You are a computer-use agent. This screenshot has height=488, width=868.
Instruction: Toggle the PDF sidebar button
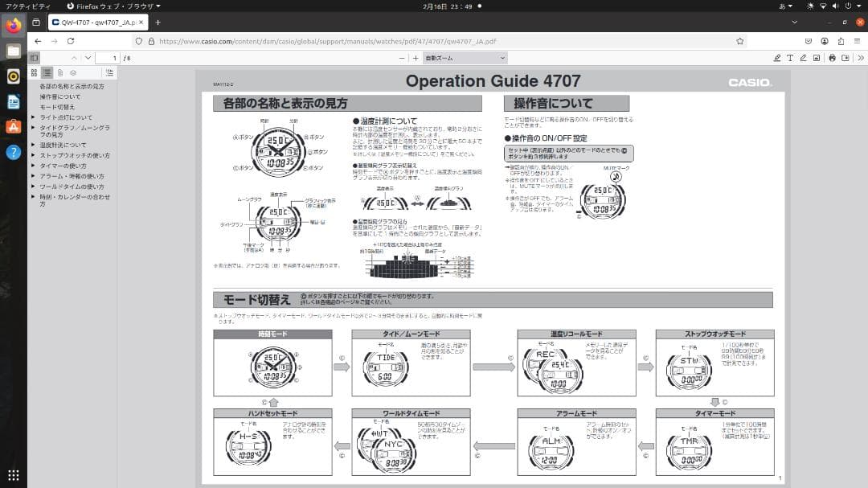(35, 58)
